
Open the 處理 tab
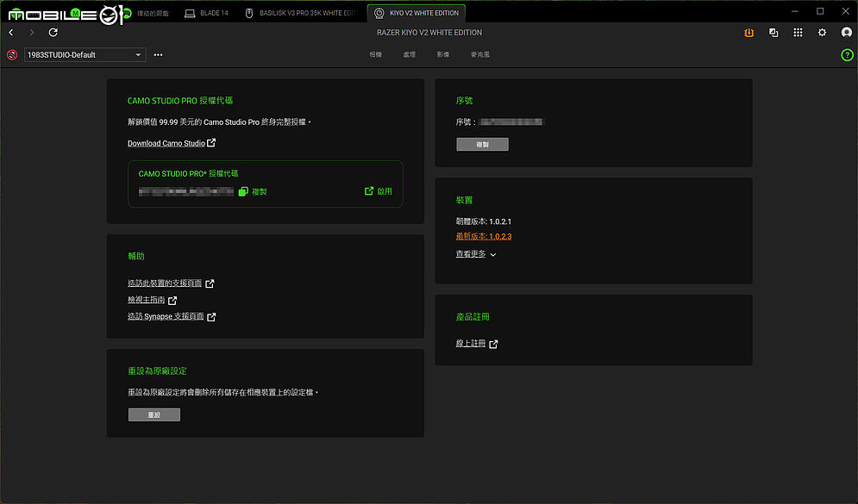pos(410,54)
